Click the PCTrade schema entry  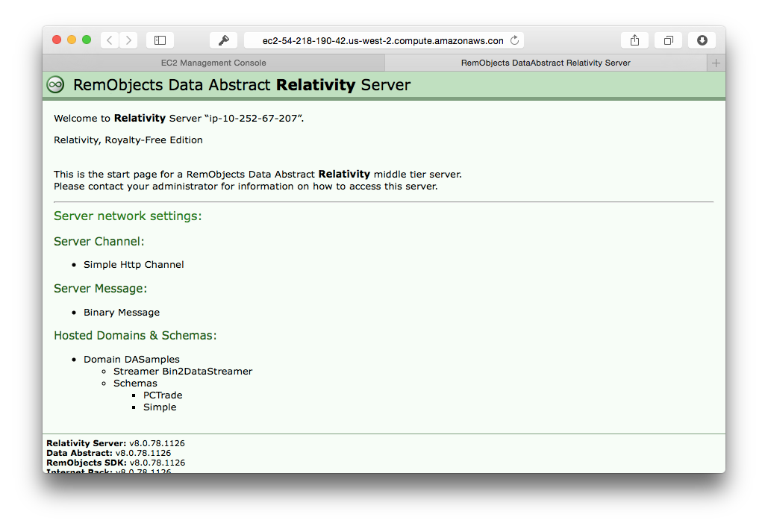click(x=163, y=395)
